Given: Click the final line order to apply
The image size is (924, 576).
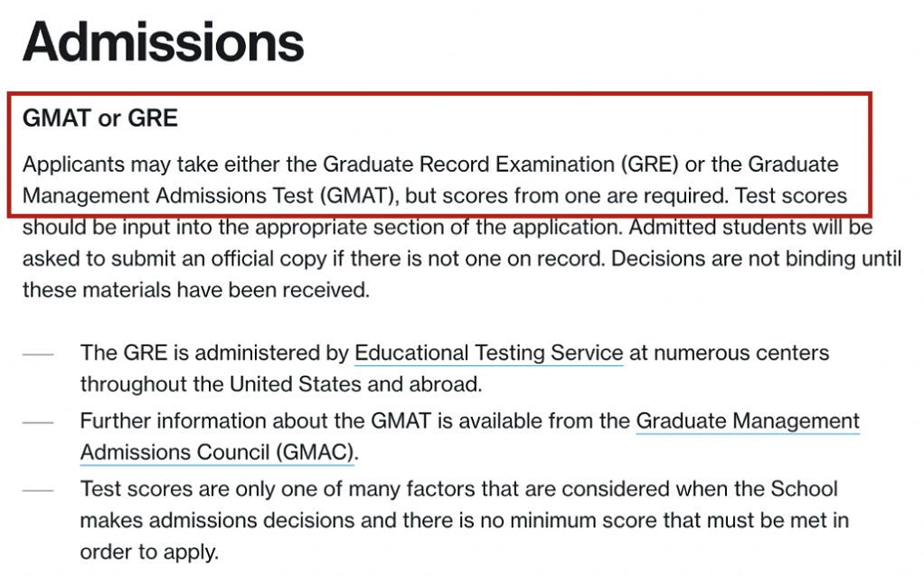Looking at the screenshot, I should pyautogui.click(x=149, y=552).
